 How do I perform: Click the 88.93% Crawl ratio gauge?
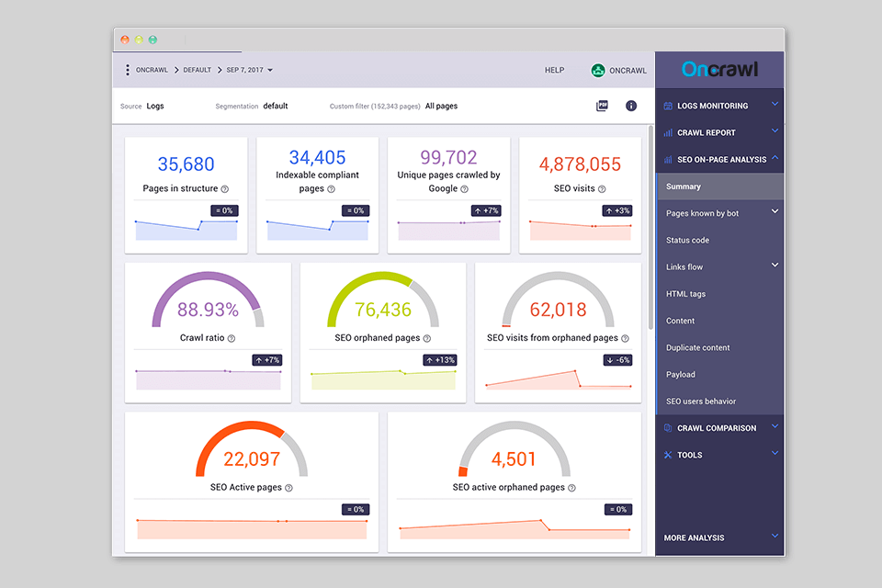click(x=209, y=300)
